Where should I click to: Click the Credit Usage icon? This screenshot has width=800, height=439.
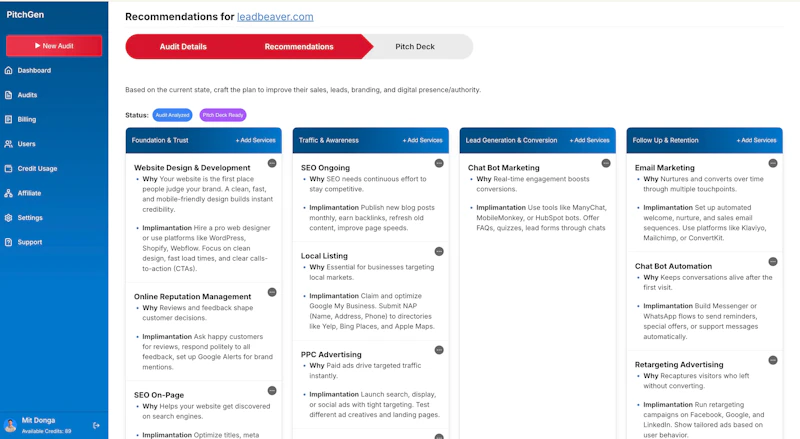click(x=8, y=168)
